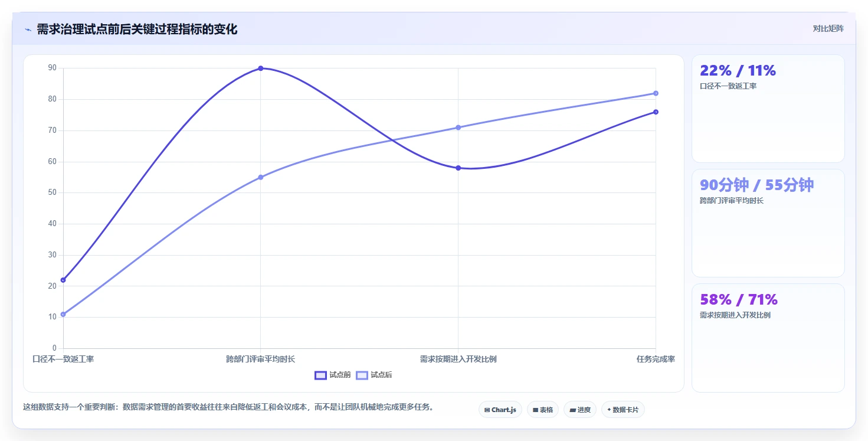Select the Chart.js chip

click(x=500, y=409)
